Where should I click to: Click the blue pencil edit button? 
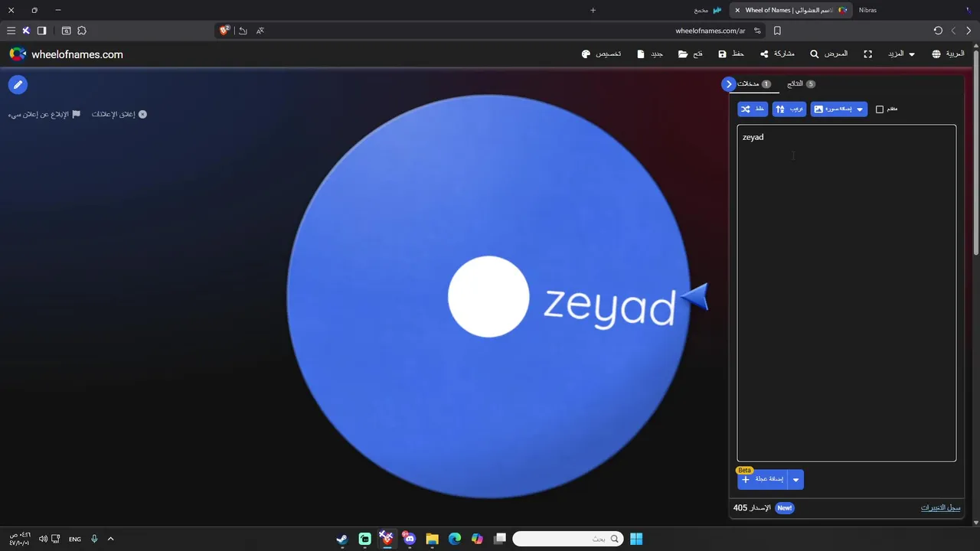18,85
